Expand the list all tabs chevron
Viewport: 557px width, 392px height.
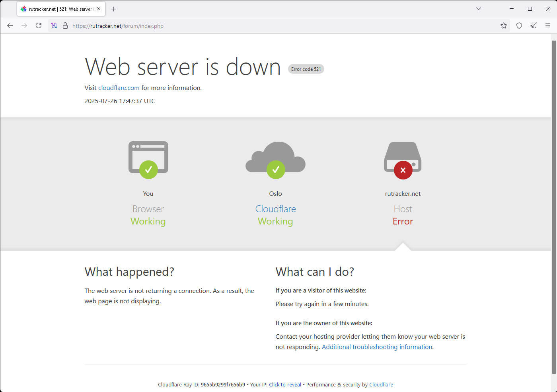click(x=479, y=9)
